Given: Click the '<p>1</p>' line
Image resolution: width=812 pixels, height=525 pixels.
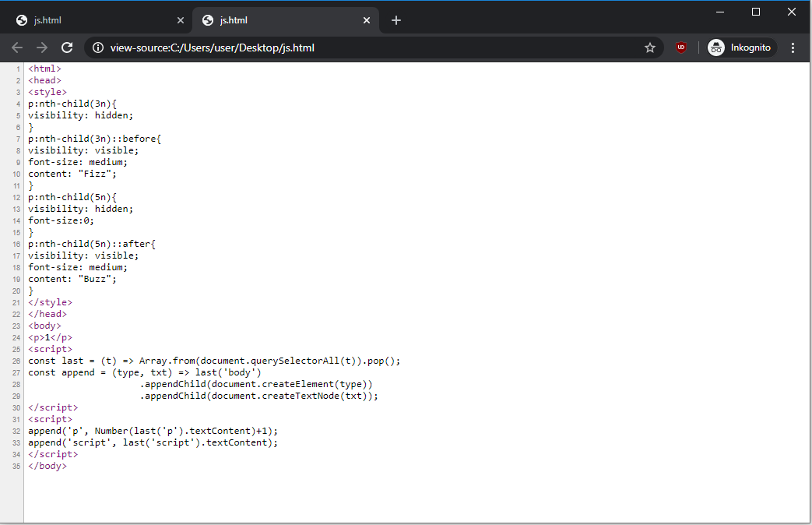Looking at the screenshot, I should click(51, 337).
